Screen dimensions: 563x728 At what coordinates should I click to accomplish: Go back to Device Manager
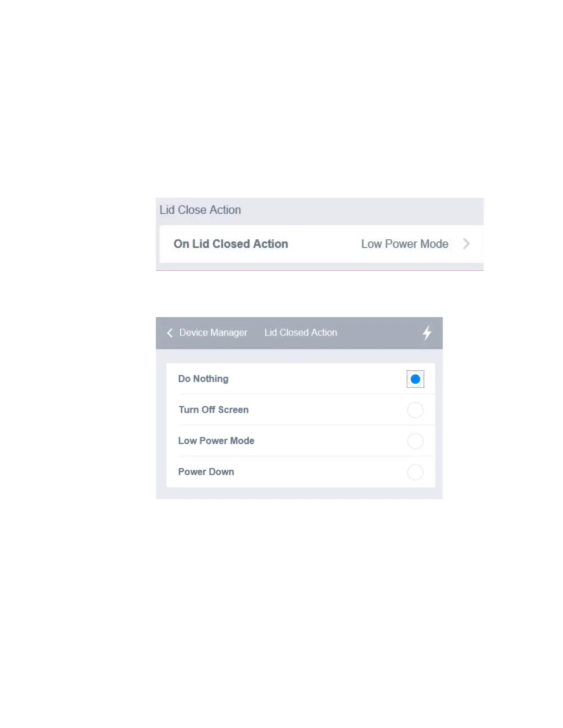(x=213, y=333)
